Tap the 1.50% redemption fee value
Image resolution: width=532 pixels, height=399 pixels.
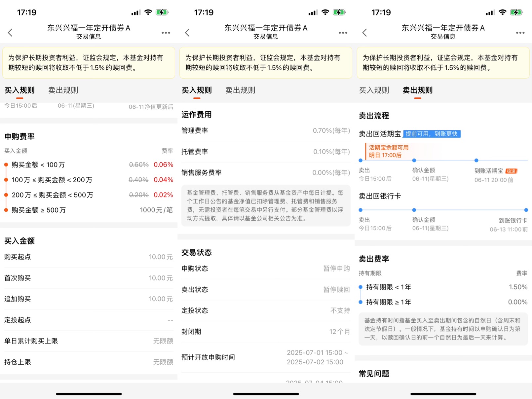pos(518,287)
